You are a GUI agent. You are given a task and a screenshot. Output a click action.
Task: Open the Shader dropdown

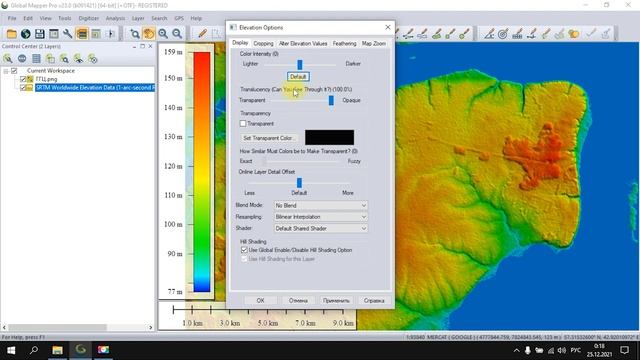(x=320, y=228)
